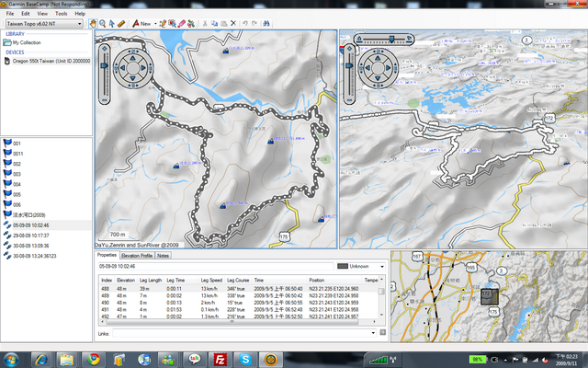Open the Tools menu
Image resolution: width=588 pixels, height=368 pixels.
[x=62, y=14]
